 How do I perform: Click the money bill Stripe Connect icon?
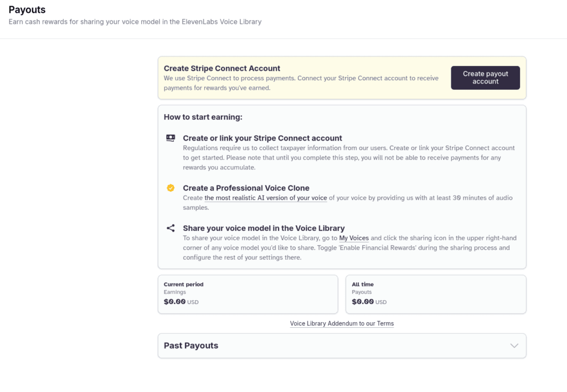(x=171, y=138)
